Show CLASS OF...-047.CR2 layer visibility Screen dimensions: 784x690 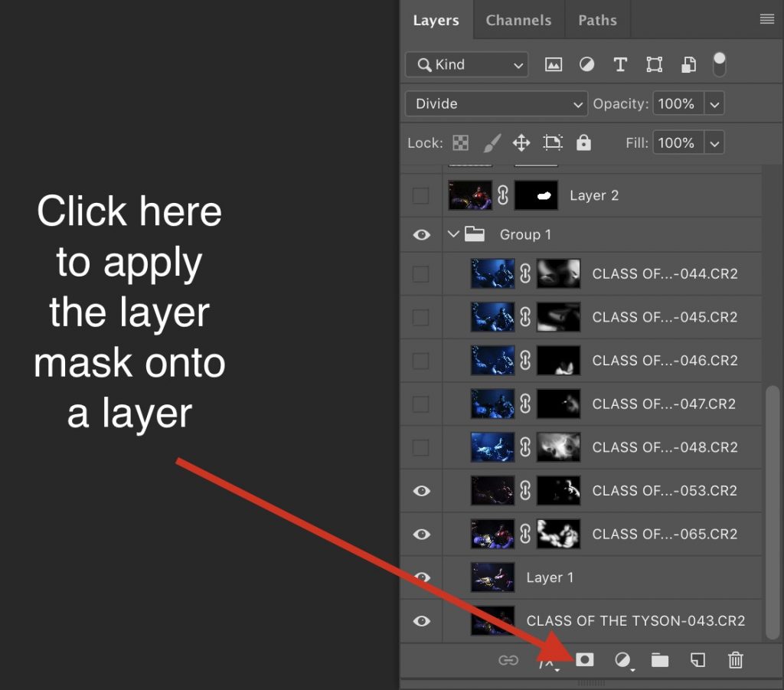point(420,404)
